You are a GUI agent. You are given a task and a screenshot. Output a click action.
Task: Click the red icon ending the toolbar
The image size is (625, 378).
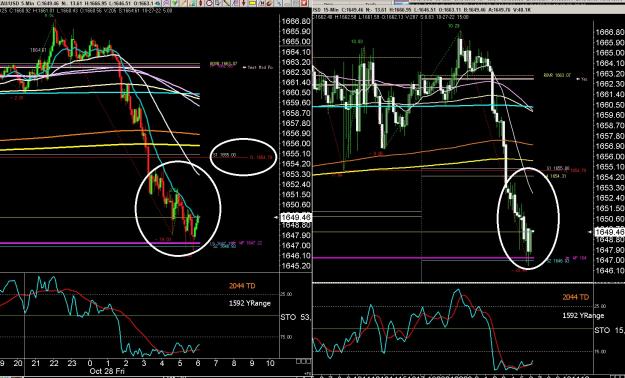[x=304, y=3]
